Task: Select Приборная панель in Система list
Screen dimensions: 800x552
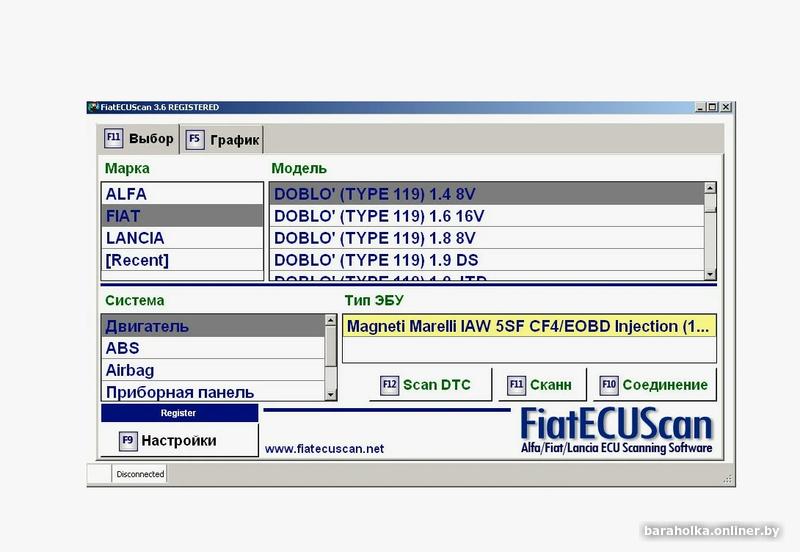Action: click(x=213, y=391)
